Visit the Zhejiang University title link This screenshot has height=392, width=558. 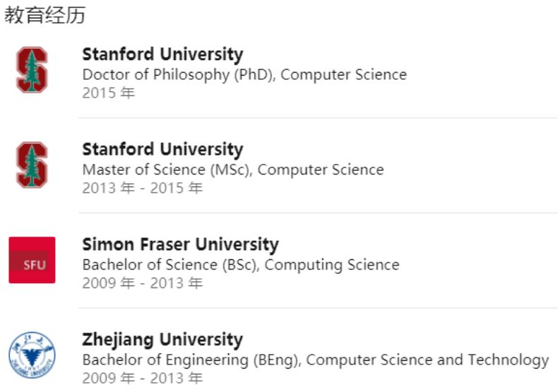click(x=162, y=340)
